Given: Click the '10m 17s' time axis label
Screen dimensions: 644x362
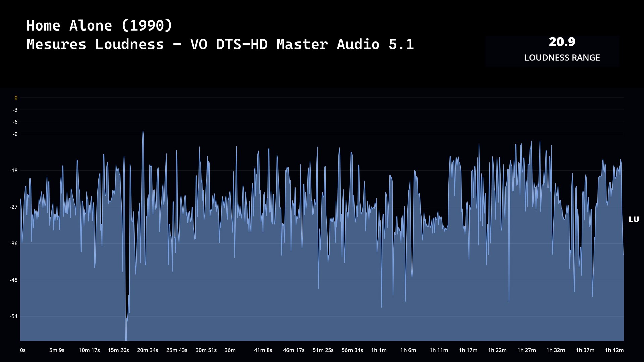Looking at the screenshot, I should [89, 350].
